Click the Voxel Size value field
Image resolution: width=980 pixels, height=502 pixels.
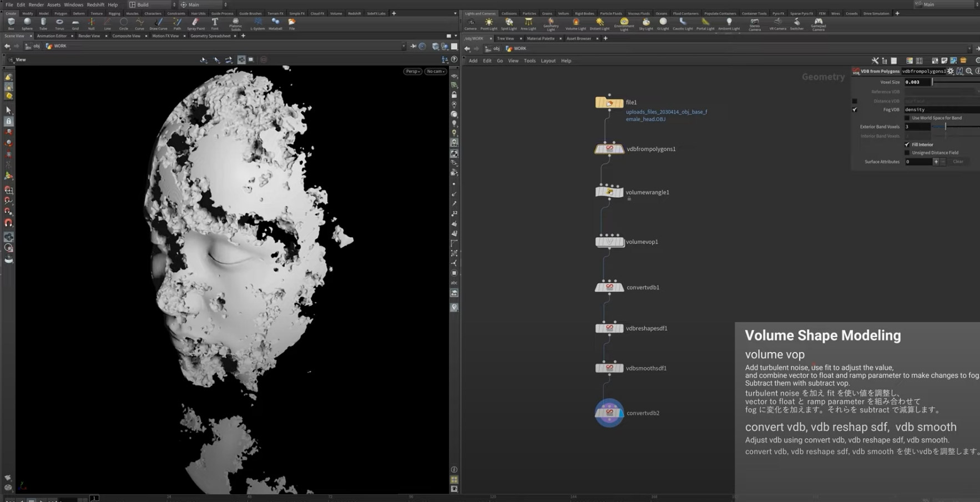tap(917, 82)
